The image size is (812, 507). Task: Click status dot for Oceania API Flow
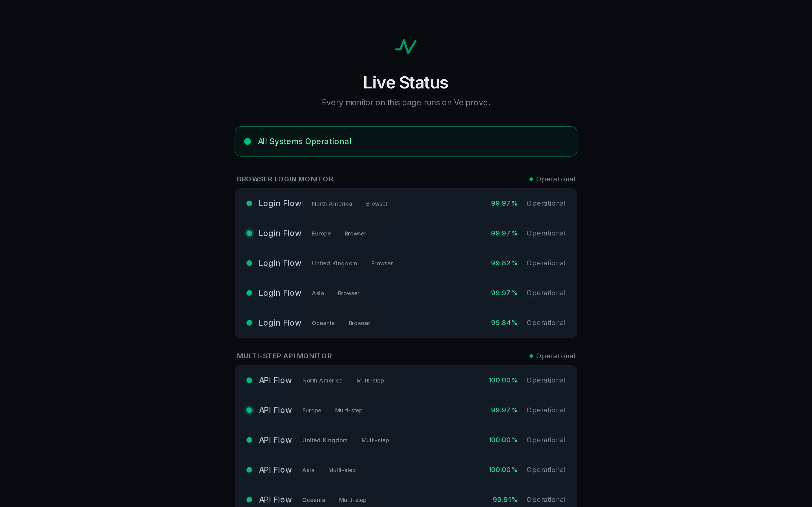(249, 499)
